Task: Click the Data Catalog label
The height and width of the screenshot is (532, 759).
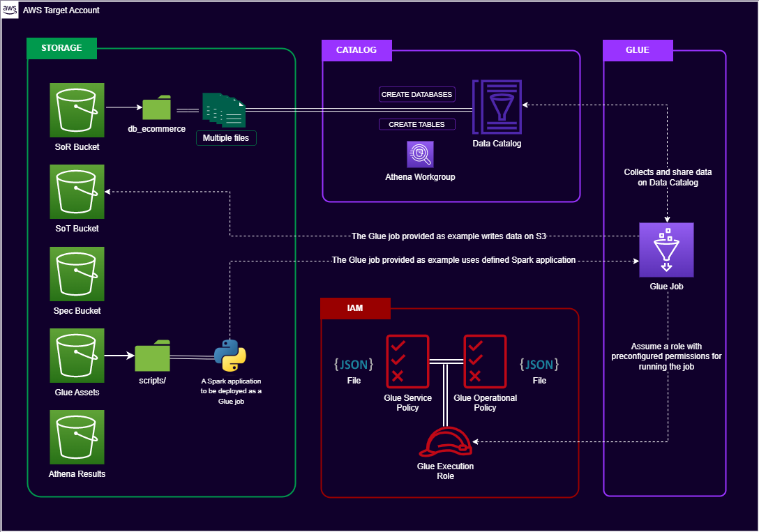Action: pyautogui.click(x=497, y=143)
